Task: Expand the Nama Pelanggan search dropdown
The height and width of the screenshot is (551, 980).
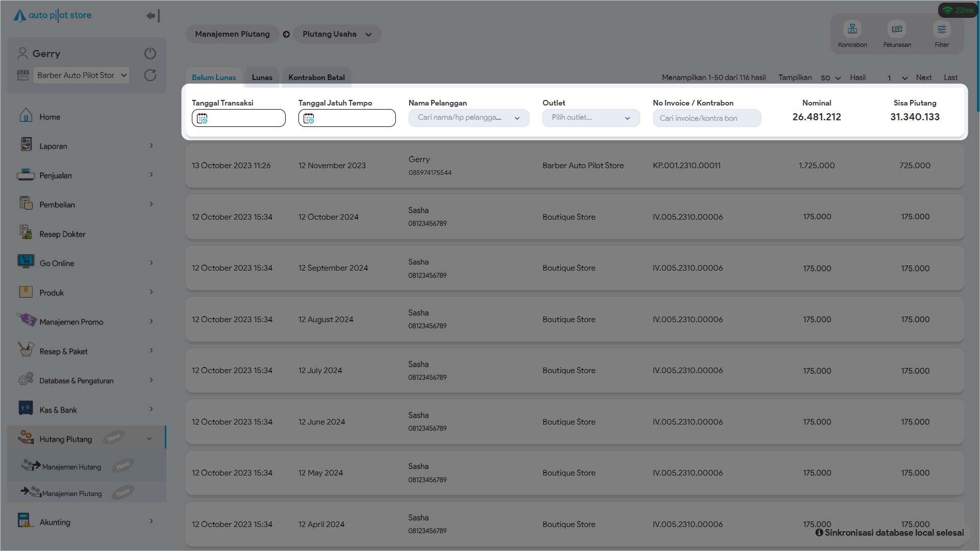Action: [x=468, y=118]
